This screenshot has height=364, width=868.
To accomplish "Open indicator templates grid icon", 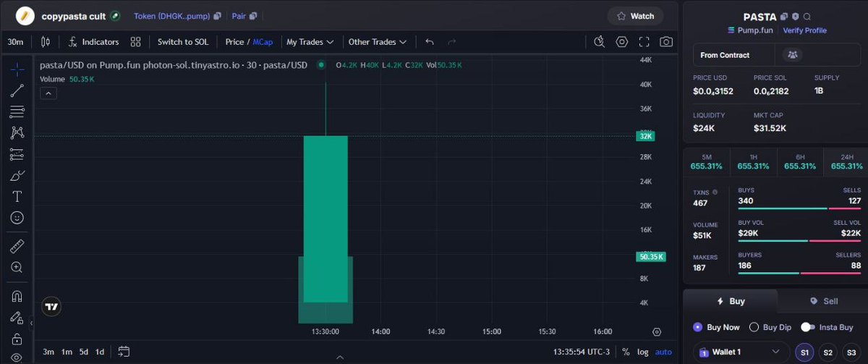I will (x=135, y=42).
